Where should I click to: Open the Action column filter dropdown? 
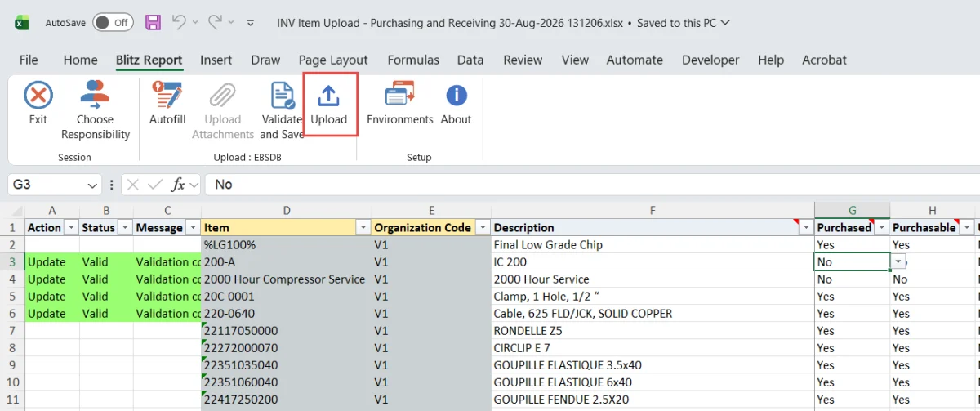pyautogui.click(x=71, y=227)
